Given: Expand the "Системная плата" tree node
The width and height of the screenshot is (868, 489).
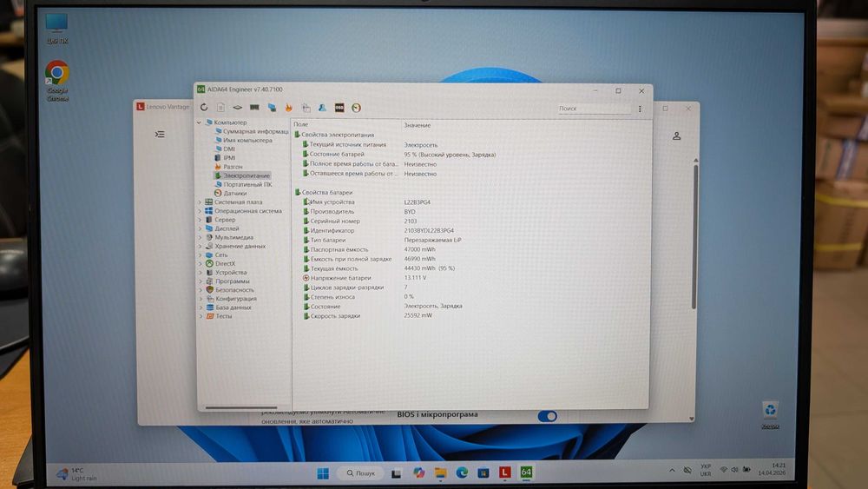Looking at the screenshot, I should click(x=200, y=202).
